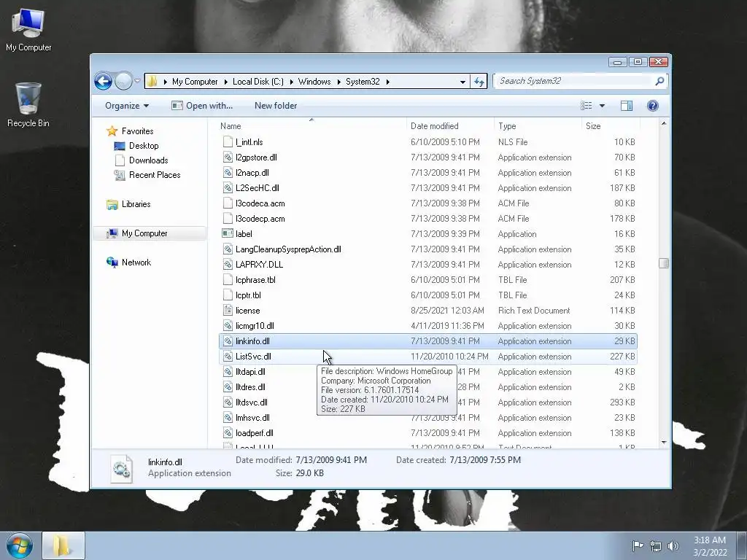This screenshot has width=747, height=560.
Task: Open My Computer desktop icon
Action: point(28,30)
